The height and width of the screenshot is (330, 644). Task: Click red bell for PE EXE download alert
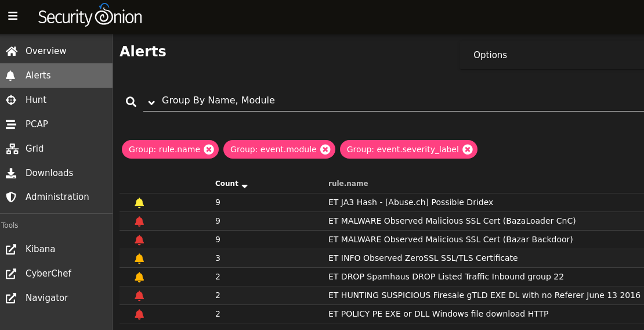(x=139, y=314)
